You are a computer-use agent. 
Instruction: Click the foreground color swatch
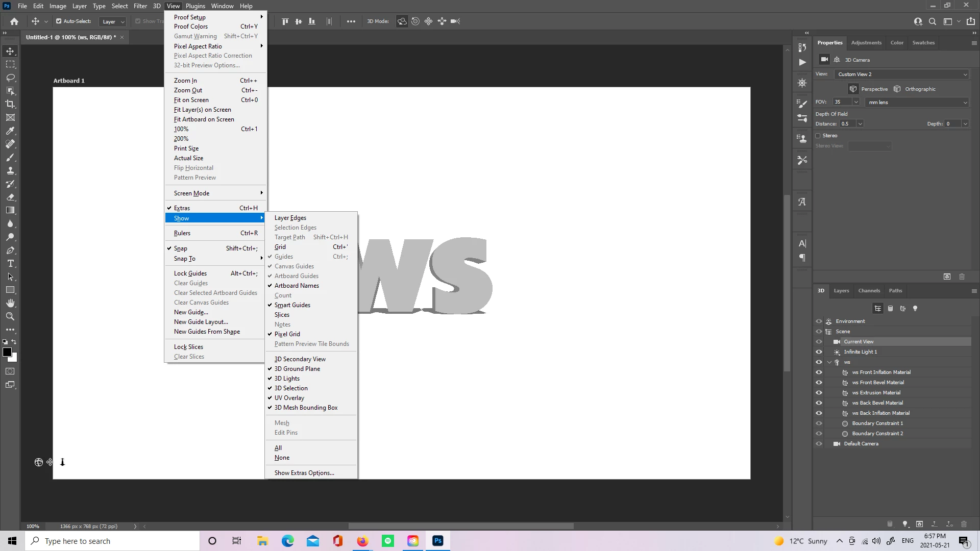[x=7, y=352]
